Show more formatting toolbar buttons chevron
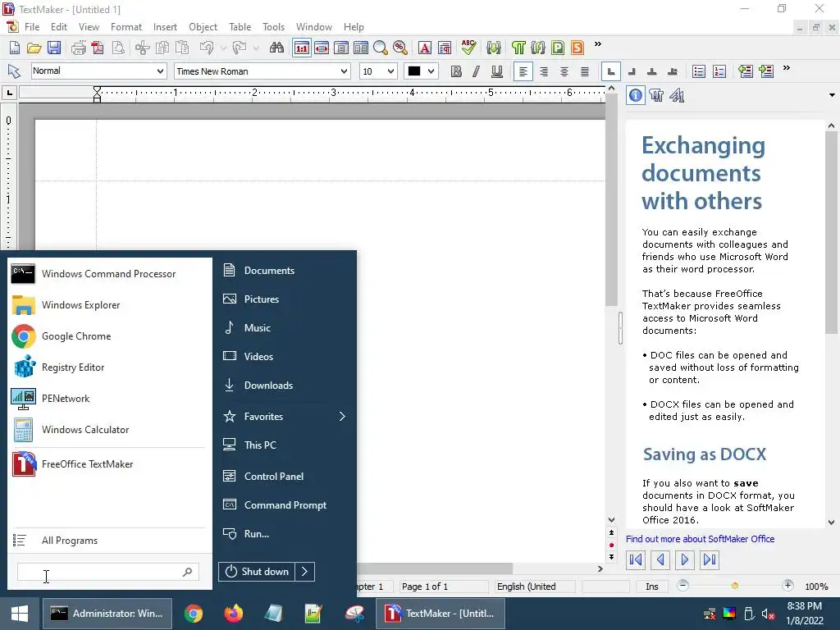The width and height of the screenshot is (840, 630). click(x=787, y=67)
